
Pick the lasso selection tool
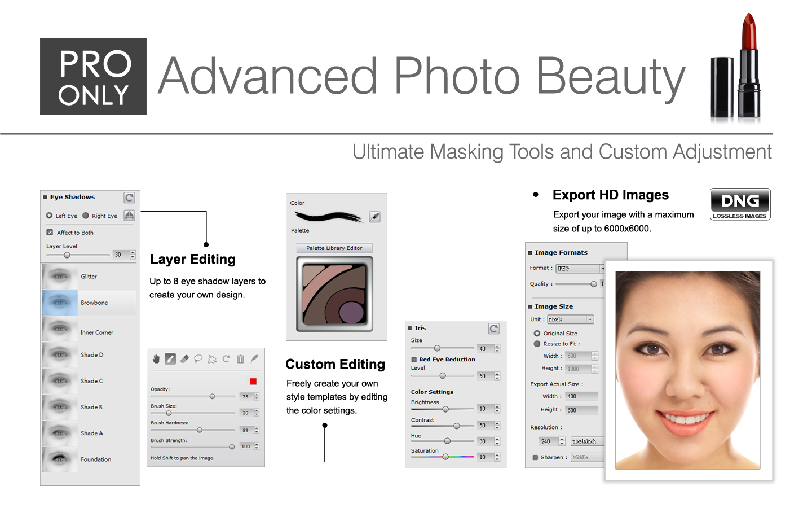pyautogui.click(x=198, y=359)
